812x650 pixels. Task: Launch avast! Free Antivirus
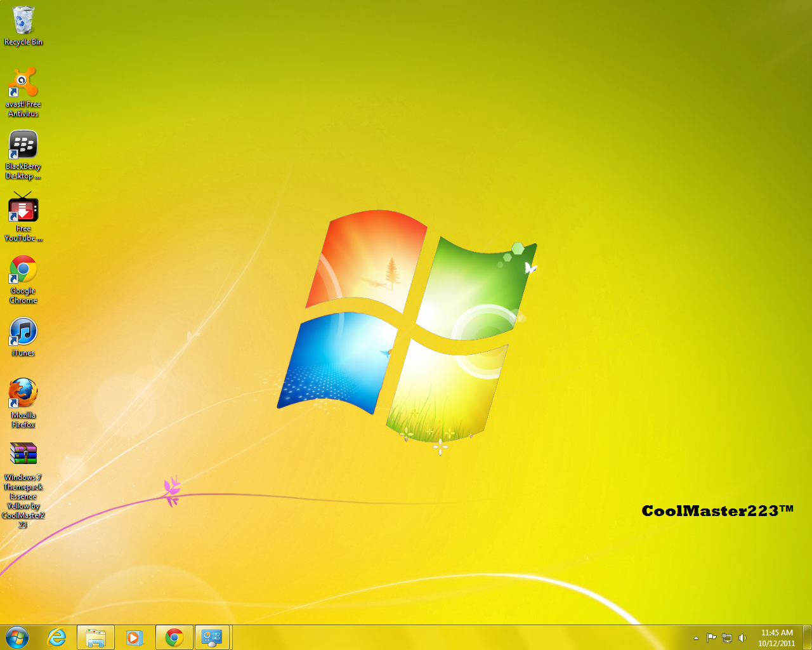(23, 83)
